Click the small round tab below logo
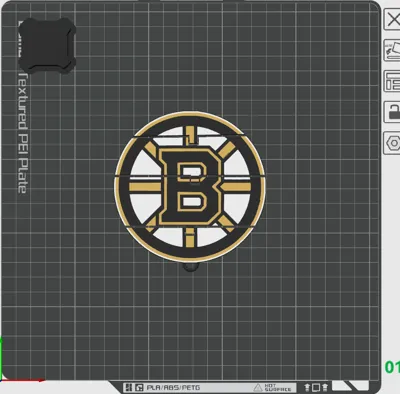The image size is (400, 394). click(191, 267)
